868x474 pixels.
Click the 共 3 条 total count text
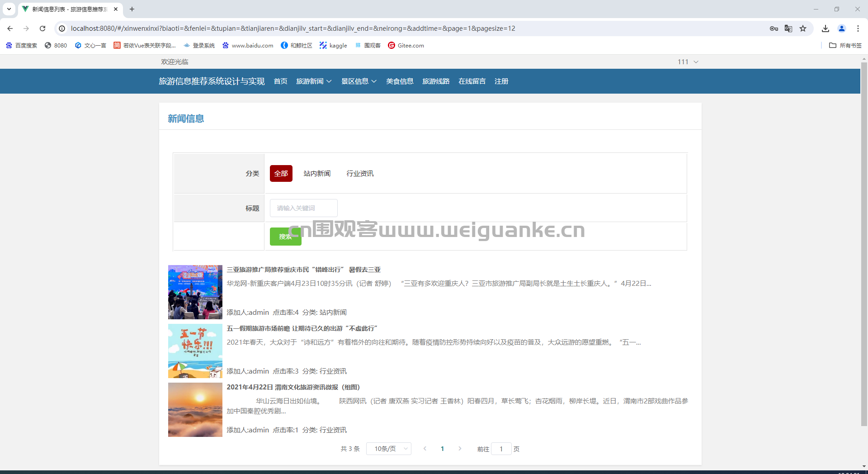click(x=350, y=449)
